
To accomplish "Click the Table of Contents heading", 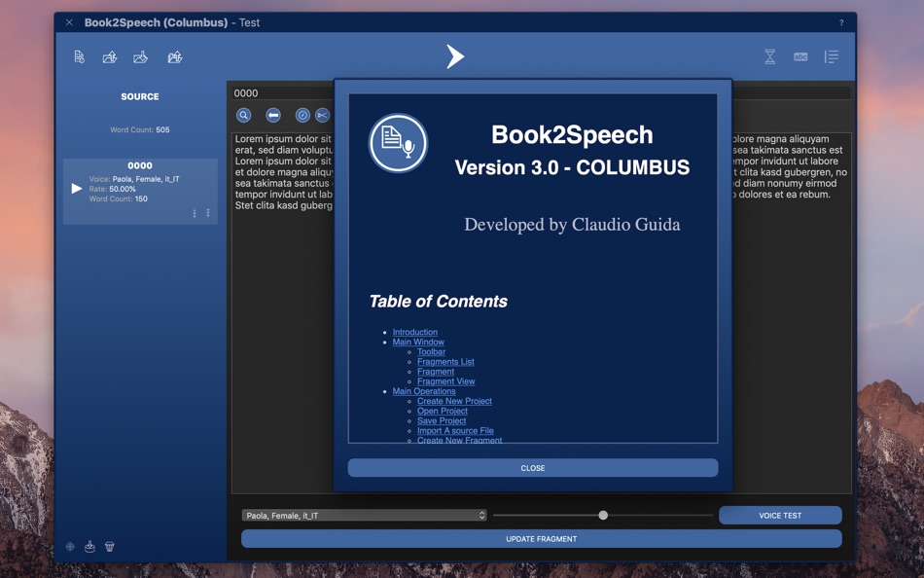I will pos(438,302).
